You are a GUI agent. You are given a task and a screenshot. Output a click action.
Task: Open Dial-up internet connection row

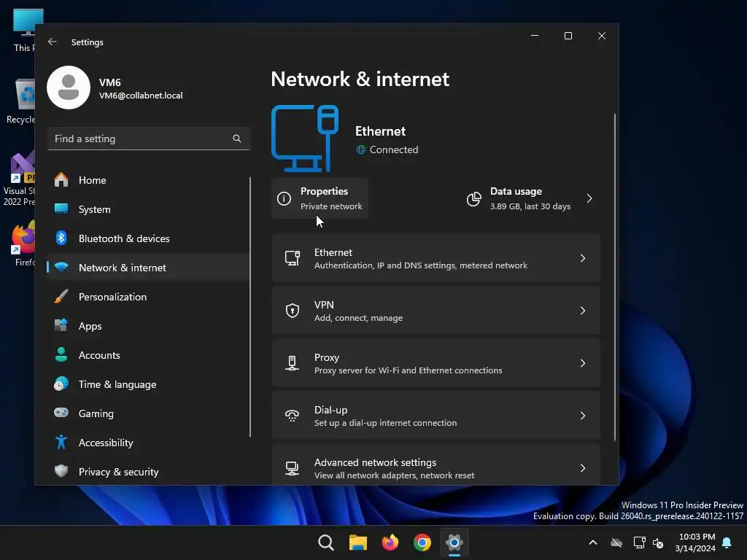point(436,416)
